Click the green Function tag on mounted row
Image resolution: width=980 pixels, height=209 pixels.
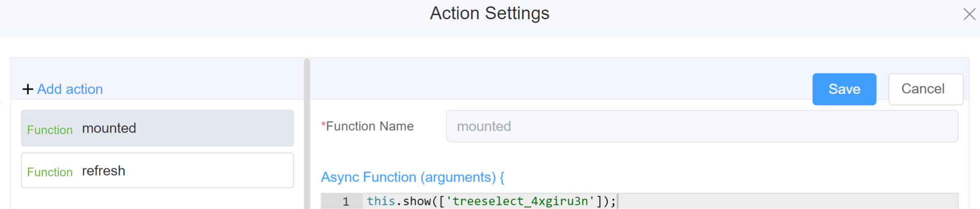point(50,130)
